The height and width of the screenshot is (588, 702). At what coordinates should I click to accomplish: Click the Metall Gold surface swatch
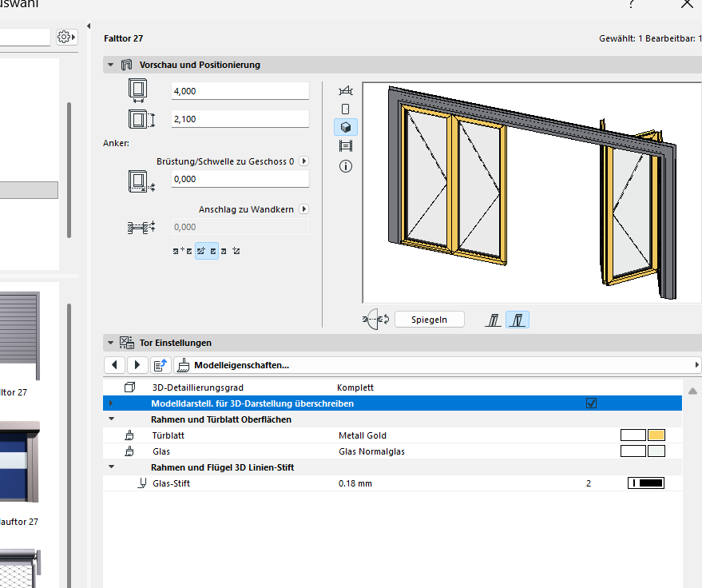coord(656,435)
